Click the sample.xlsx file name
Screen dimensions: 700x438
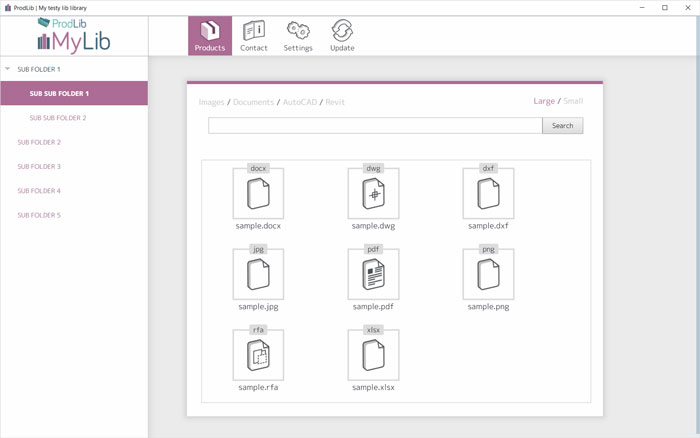pyautogui.click(x=373, y=388)
